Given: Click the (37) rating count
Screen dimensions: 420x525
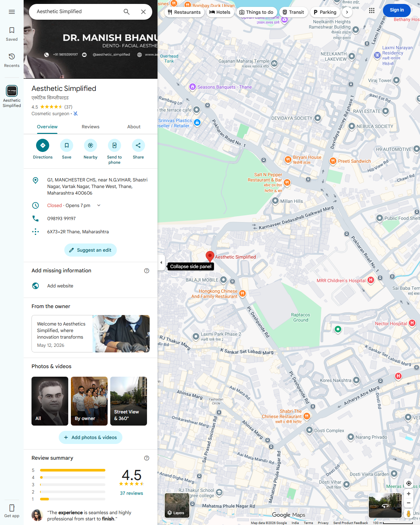Looking at the screenshot, I should [68, 107].
